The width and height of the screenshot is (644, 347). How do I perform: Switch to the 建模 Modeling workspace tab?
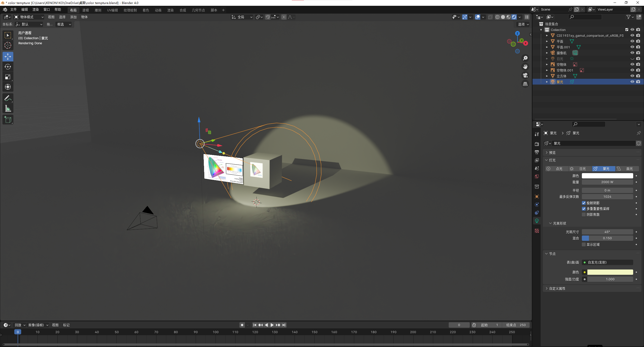pos(86,10)
